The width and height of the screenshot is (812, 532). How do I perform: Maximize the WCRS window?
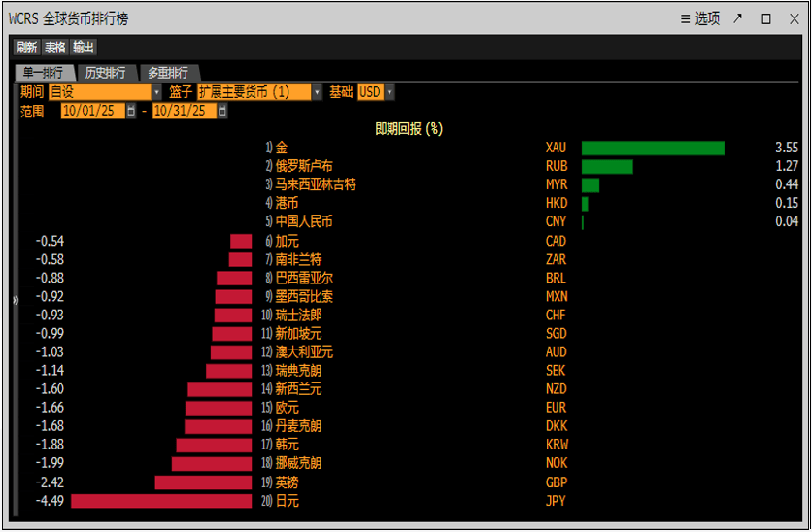point(766,19)
